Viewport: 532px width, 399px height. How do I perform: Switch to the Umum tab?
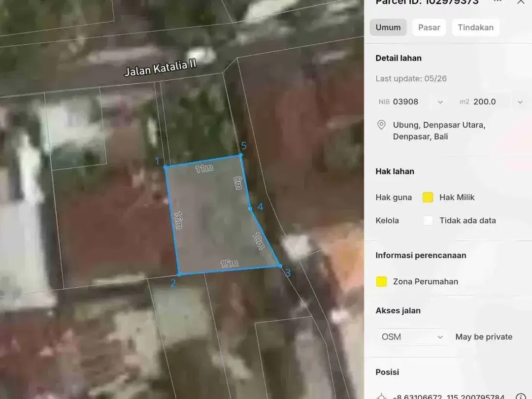388,28
